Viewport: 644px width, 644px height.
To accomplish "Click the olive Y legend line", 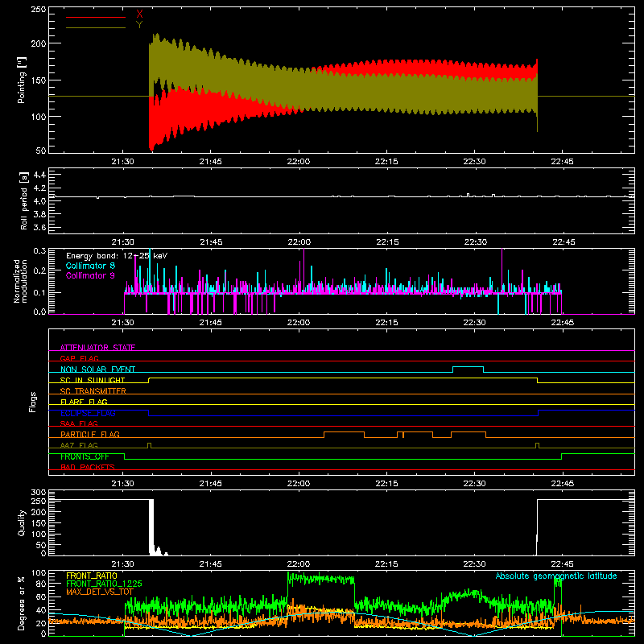I will 96,27.
